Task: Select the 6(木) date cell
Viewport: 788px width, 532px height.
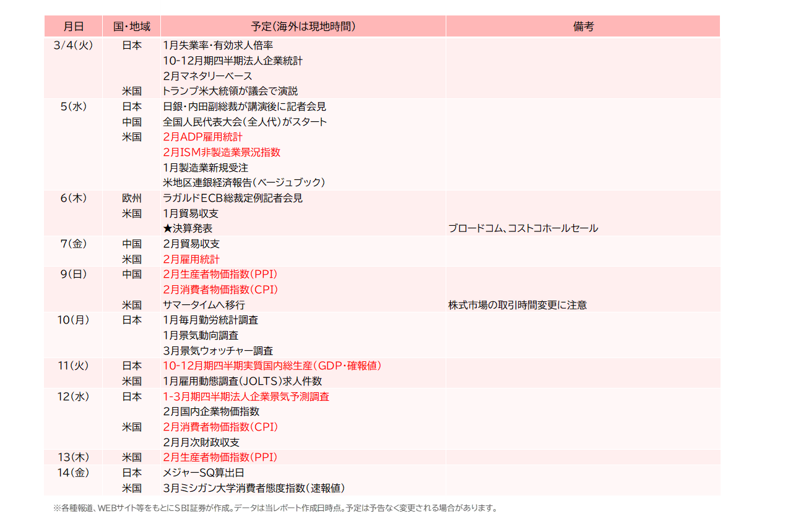Action: coord(74,198)
